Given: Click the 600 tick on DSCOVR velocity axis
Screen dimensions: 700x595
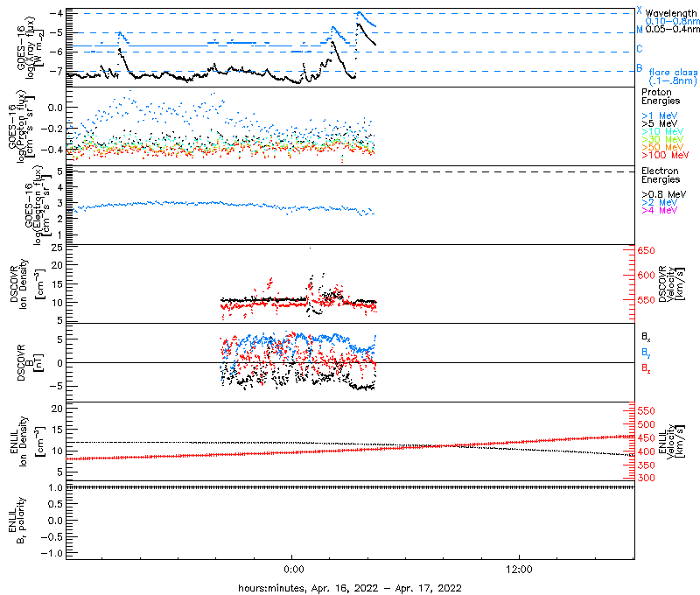Looking at the screenshot, I should click(646, 276).
